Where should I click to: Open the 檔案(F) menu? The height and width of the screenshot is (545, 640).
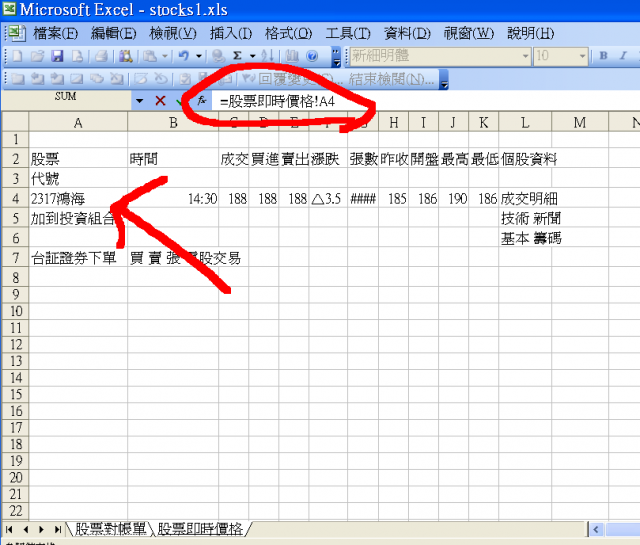click(56, 33)
